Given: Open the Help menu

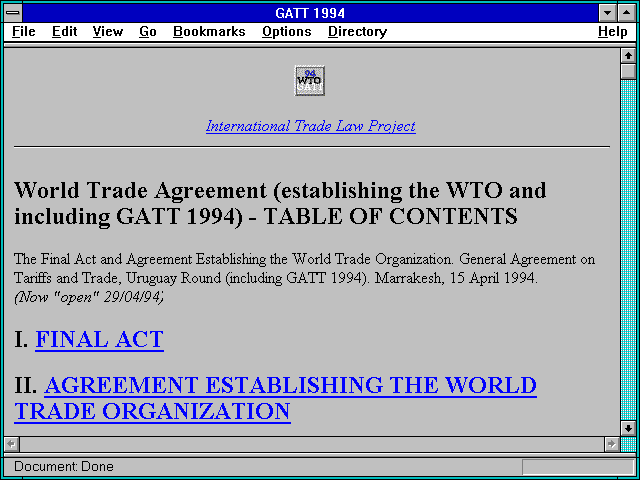Looking at the screenshot, I should (x=613, y=32).
